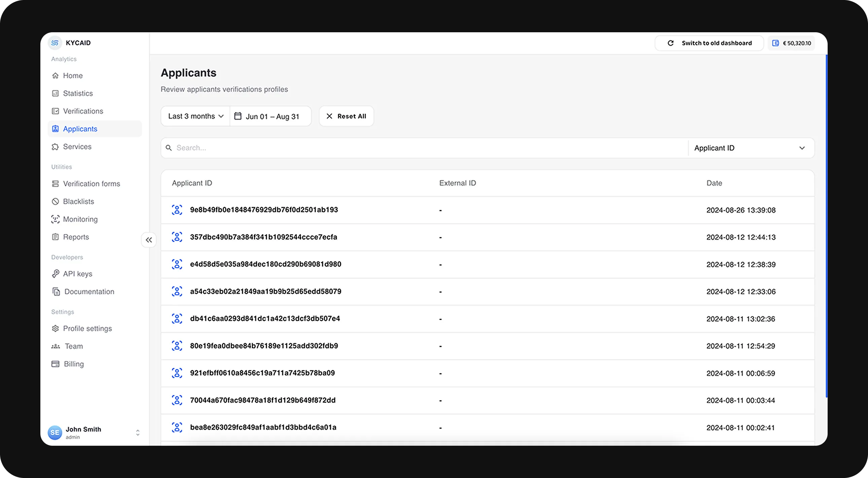868x478 pixels.
Task: Click applicant icon for 9e8b49fb0e row
Action: click(x=177, y=210)
